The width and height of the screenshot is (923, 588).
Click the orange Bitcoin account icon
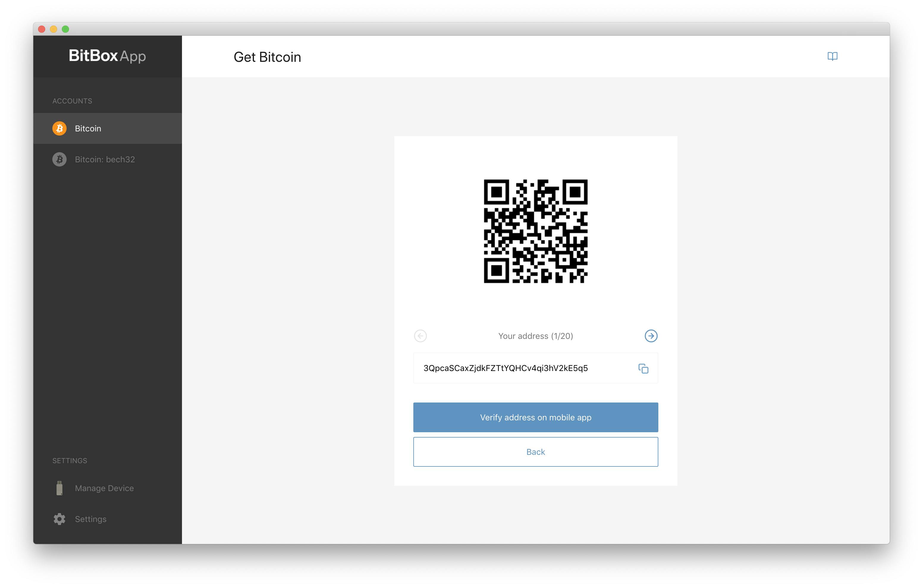59,128
